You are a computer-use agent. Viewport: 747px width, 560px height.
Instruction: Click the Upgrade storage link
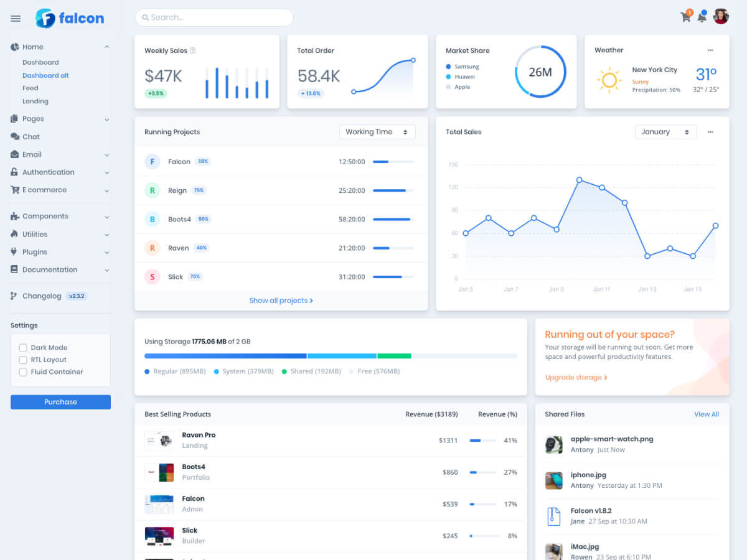pyautogui.click(x=575, y=377)
